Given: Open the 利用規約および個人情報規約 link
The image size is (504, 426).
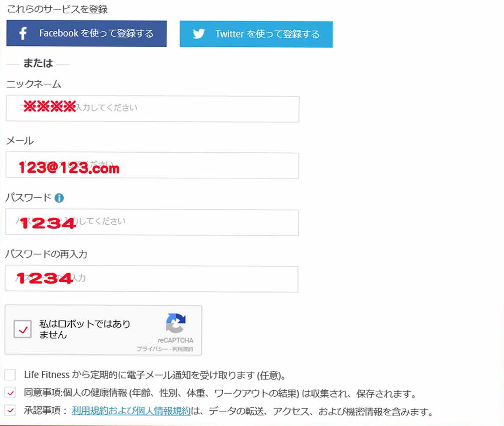Looking at the screenshot, I should pyautogui.click(x=131, y=411).
